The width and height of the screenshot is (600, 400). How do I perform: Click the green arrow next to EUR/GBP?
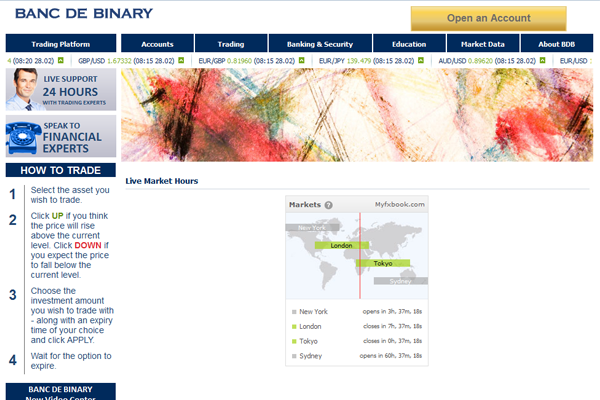coord(302,60)
